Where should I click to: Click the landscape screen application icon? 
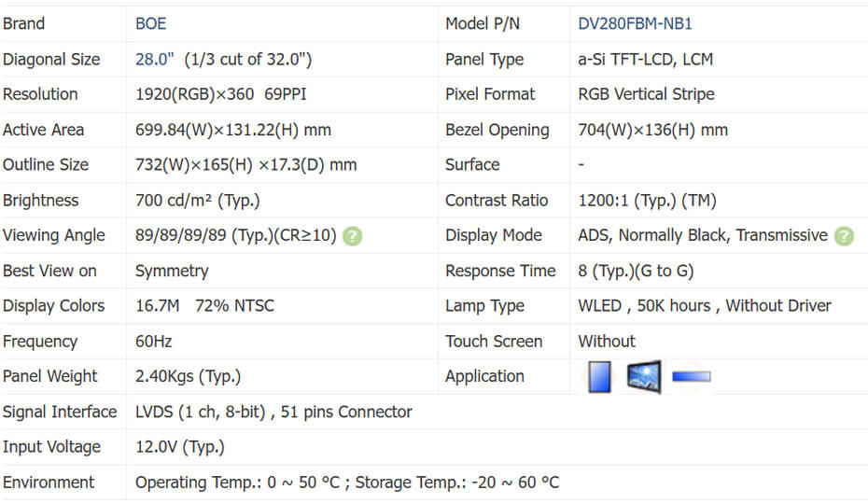pyautogui.click(x=644, y=377)
